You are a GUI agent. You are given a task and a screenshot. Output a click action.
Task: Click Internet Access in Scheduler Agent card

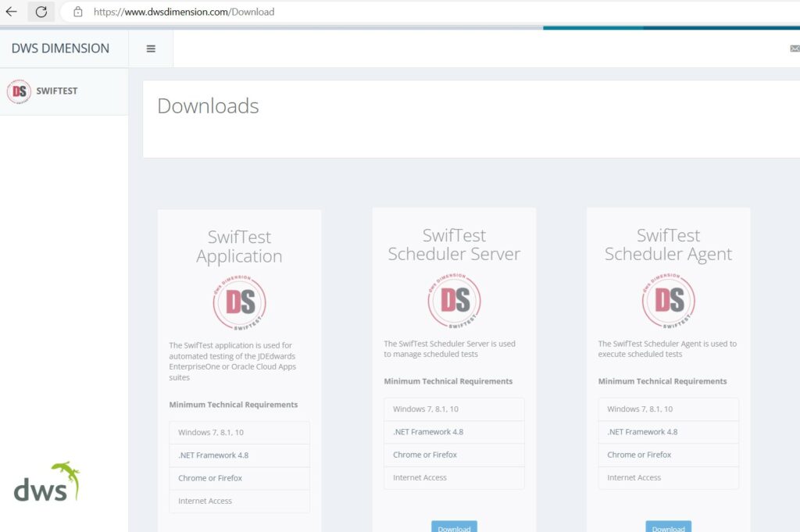click(x=669, y=478)
